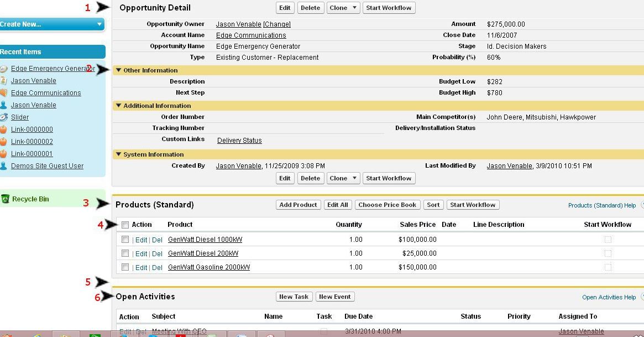Select the GenWatt Gasoline 2000kW row checkbox
The image size is (644, 337).
click(125, 267)
